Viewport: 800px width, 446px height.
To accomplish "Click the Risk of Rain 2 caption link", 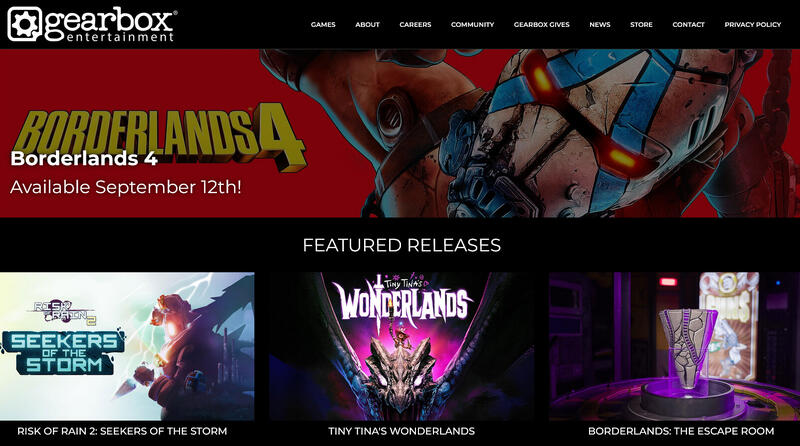I will tap(122, 431).
